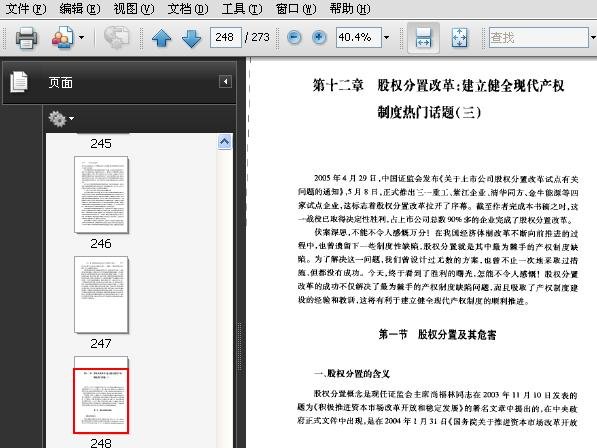Click the page number field showing 248
This screenshot has height=448, width=597.
(225, 37)
